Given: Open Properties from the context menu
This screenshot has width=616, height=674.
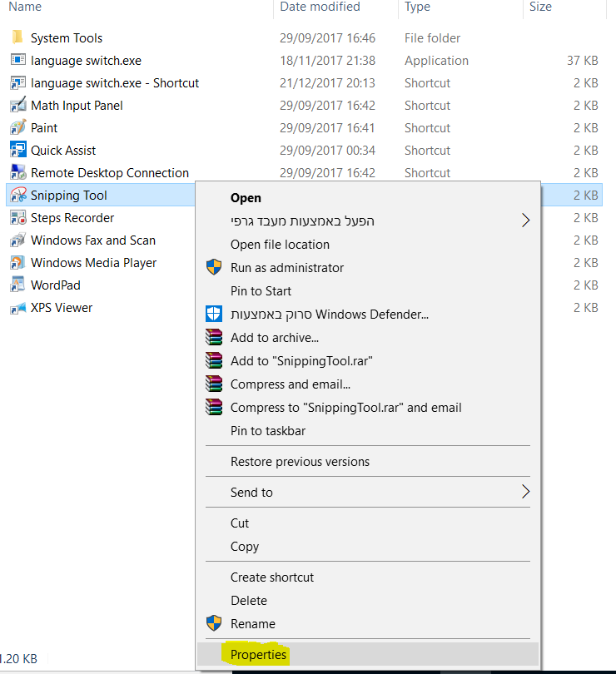Looking at the screenshot, I should click(368, 654).
